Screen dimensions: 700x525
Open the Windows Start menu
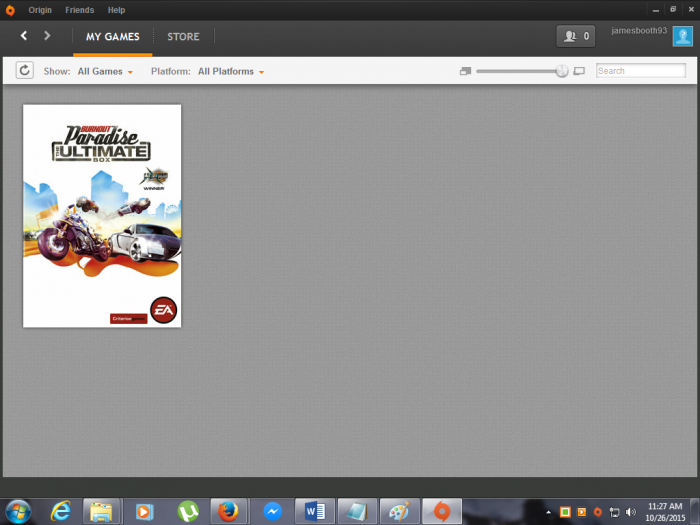point(18,512)
